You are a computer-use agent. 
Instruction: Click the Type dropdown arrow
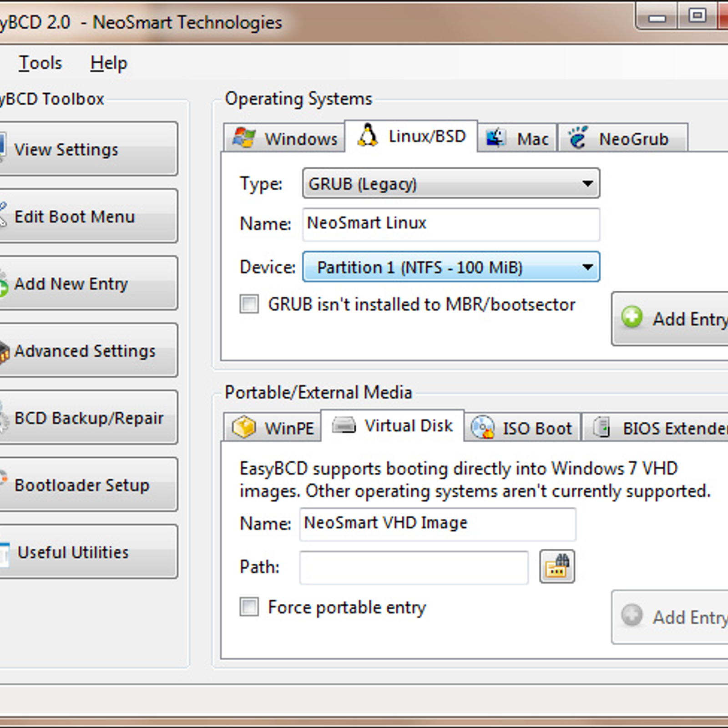click(587, 184)
